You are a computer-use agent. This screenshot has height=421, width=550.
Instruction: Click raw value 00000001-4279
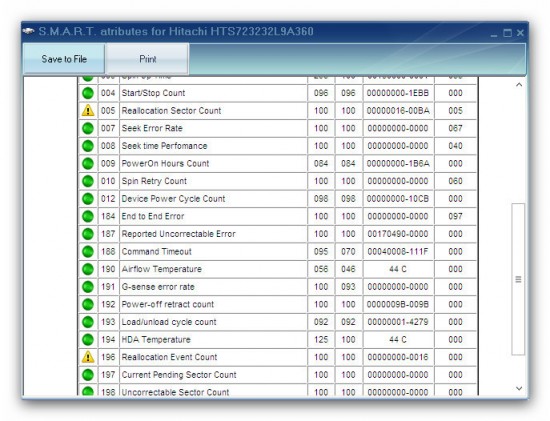pyautogui.click(x=398, y=322)
